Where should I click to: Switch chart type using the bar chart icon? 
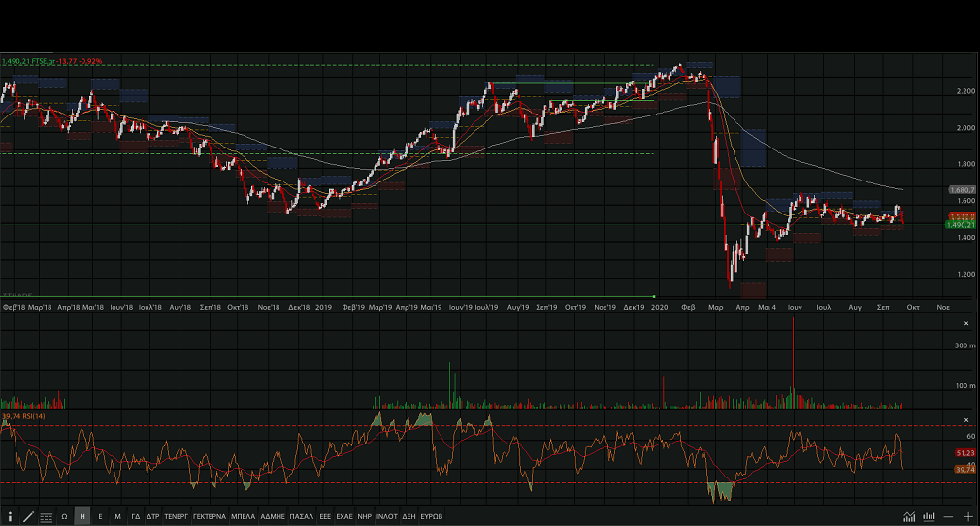(x=930, y=517)
